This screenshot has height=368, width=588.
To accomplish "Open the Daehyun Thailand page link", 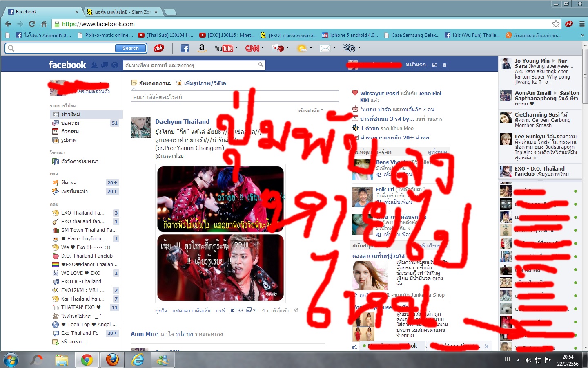I will pos(182,122).
